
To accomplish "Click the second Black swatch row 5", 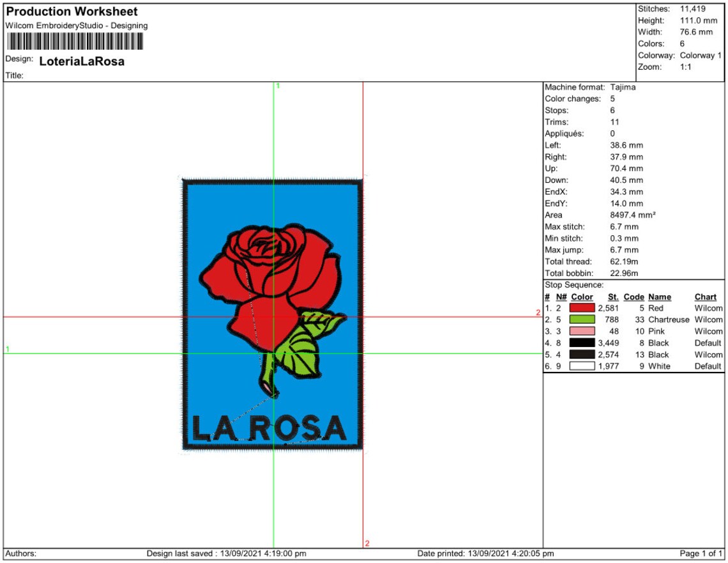I will click(584, 355).
